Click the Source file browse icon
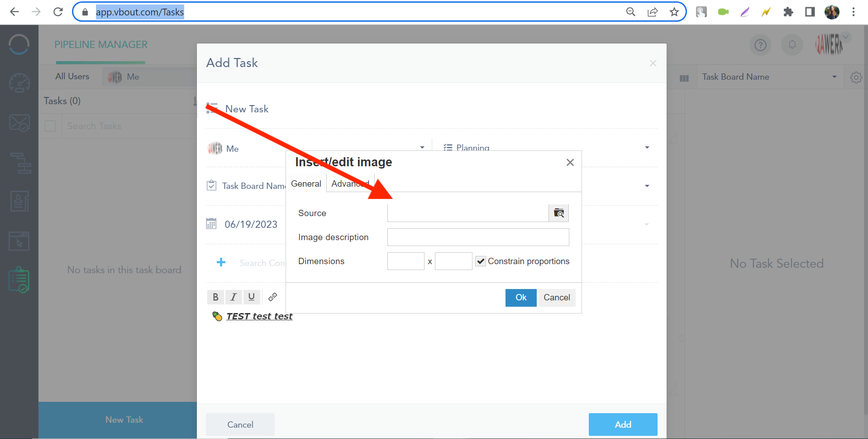This screenshot has width=868, height=439. coord(558,213)
